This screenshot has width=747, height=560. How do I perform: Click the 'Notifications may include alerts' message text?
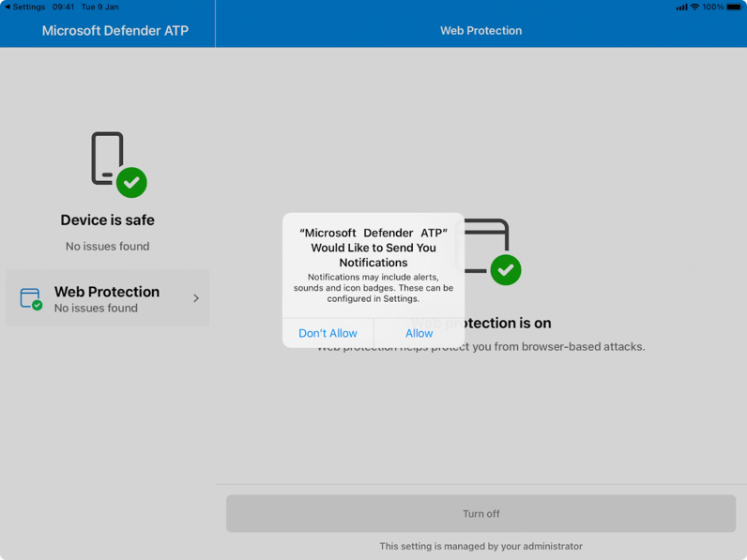[373, 288]
